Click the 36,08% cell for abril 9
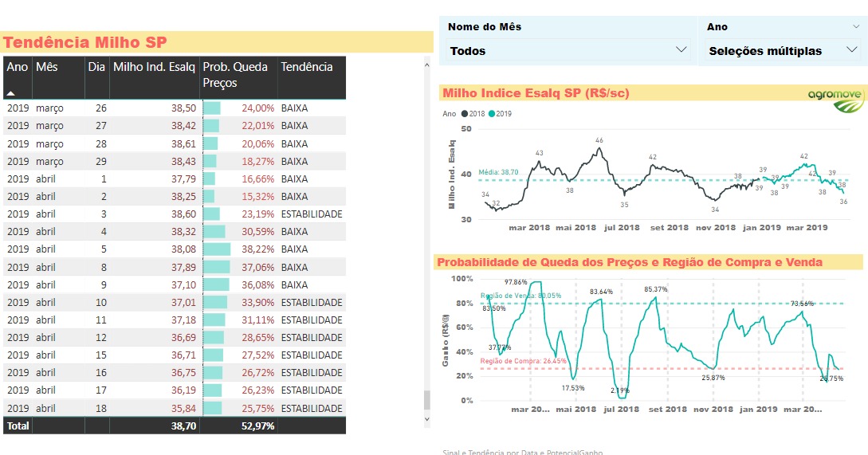This screenshot has height=455, width=868. 257,284
